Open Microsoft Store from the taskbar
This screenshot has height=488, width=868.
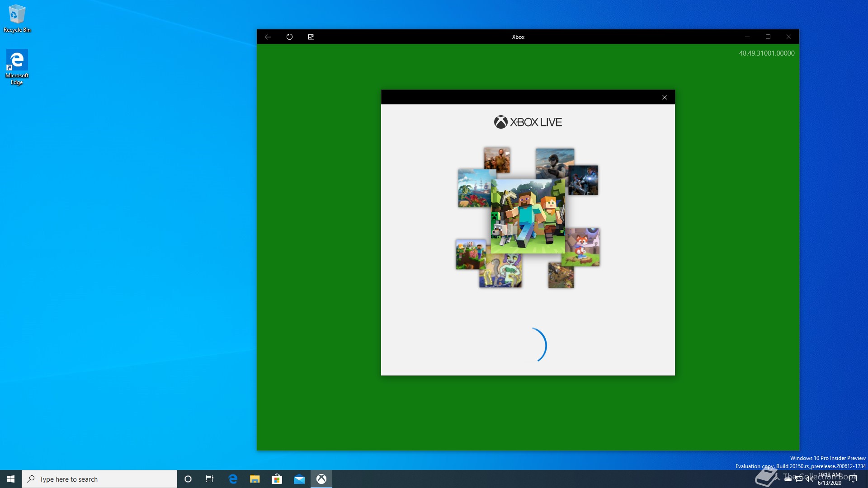tap(277, 479)
